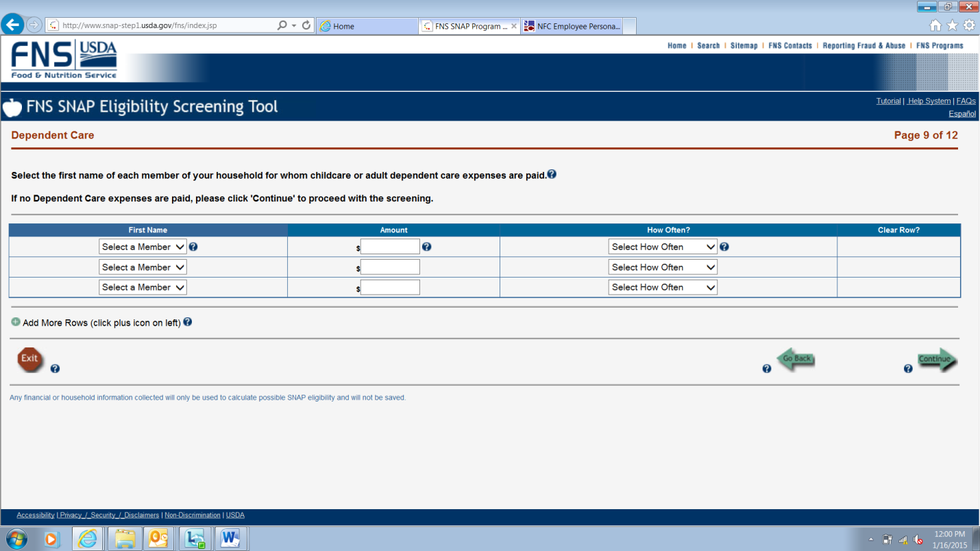Switch to the FNS SNAP Program tab

tap(469, 26)
